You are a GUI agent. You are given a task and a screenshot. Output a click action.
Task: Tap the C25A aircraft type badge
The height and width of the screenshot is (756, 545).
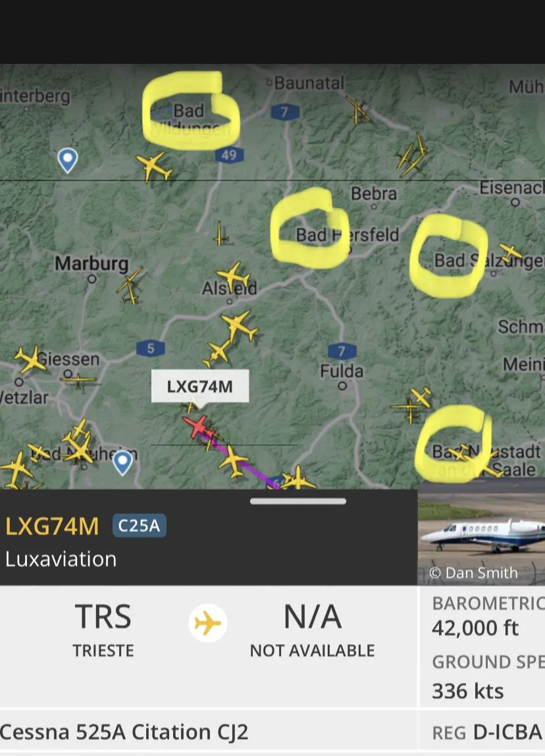point(140,526)
